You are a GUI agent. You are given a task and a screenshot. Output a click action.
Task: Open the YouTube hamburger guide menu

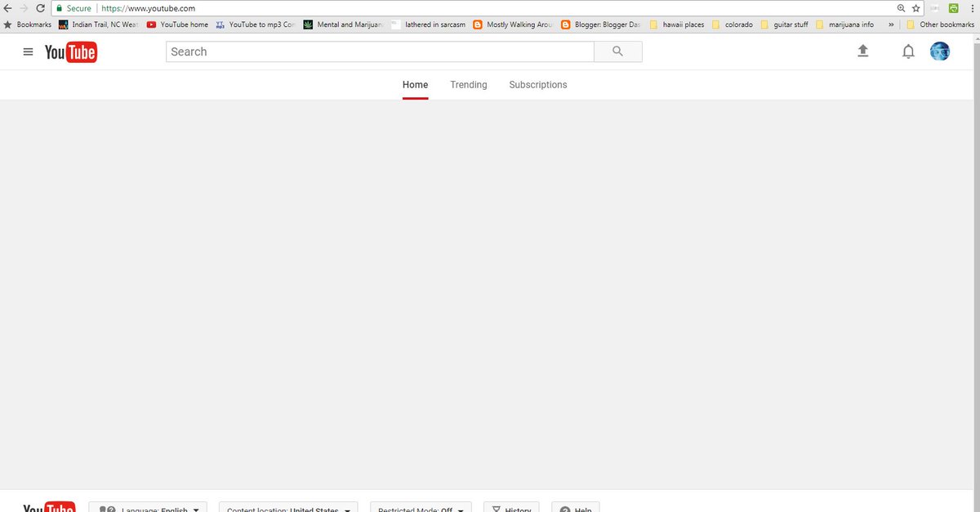(x=29, y=52)
